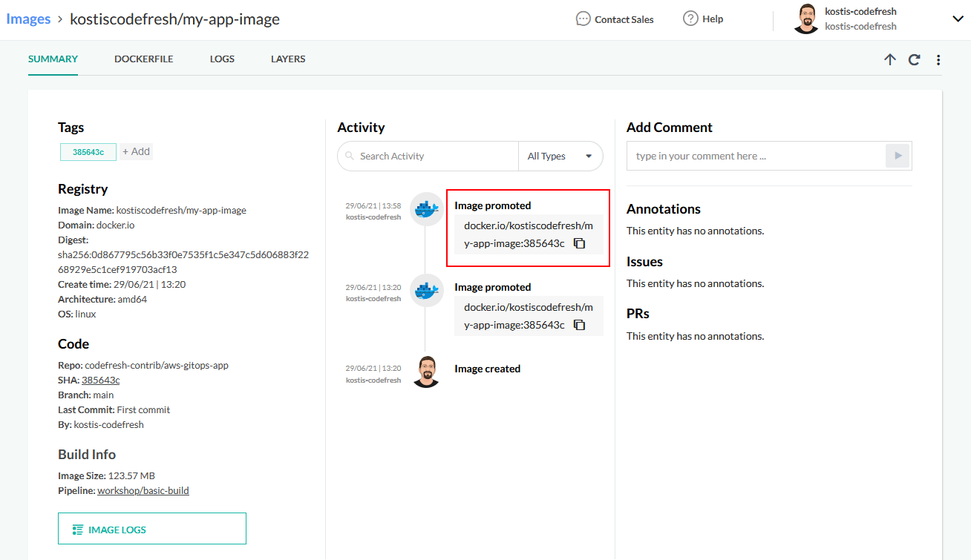Image resolution: width=971 pixels, height=560 pixels.
Task: Click the Issues heading
Action: [644, 262]
